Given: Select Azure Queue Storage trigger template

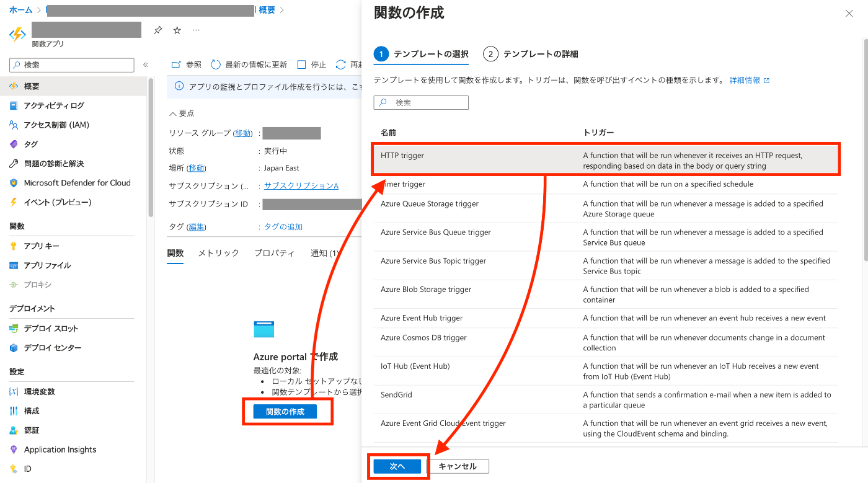Looking at the screenshot, I should (606, 208).
